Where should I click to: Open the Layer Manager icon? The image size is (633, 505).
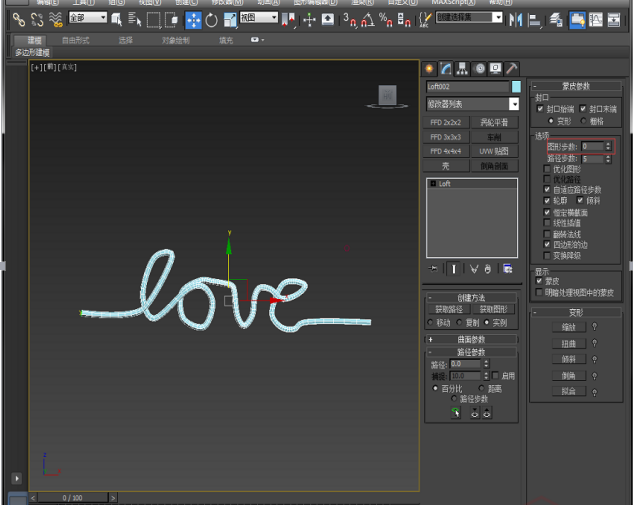(556, 19)
